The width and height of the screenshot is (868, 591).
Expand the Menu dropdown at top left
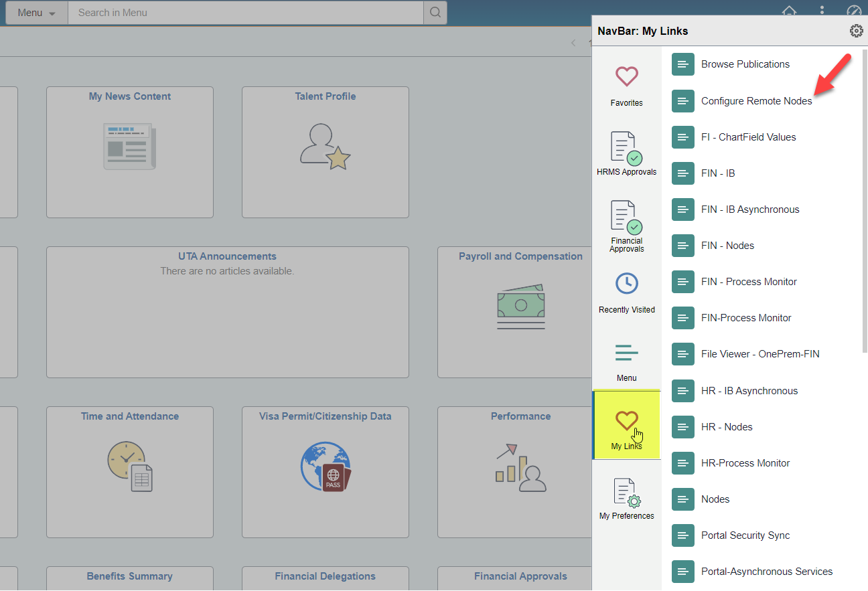coord(36,12)
